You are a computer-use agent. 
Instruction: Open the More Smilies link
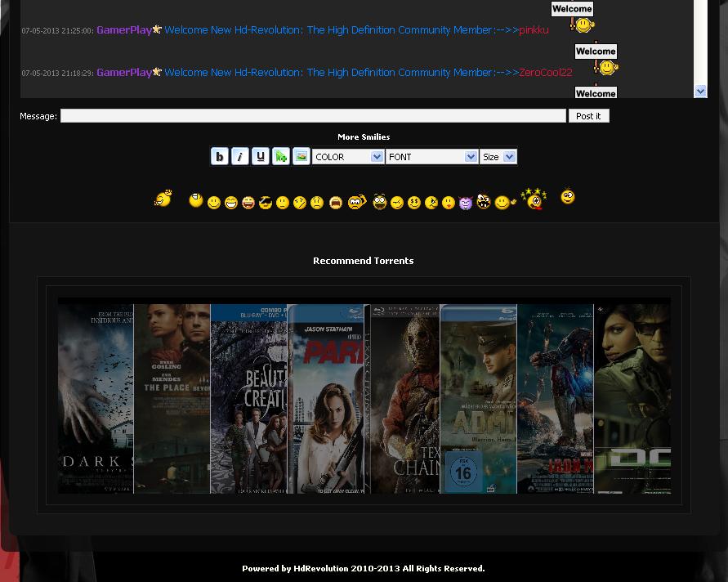click(x=364, y=137)
